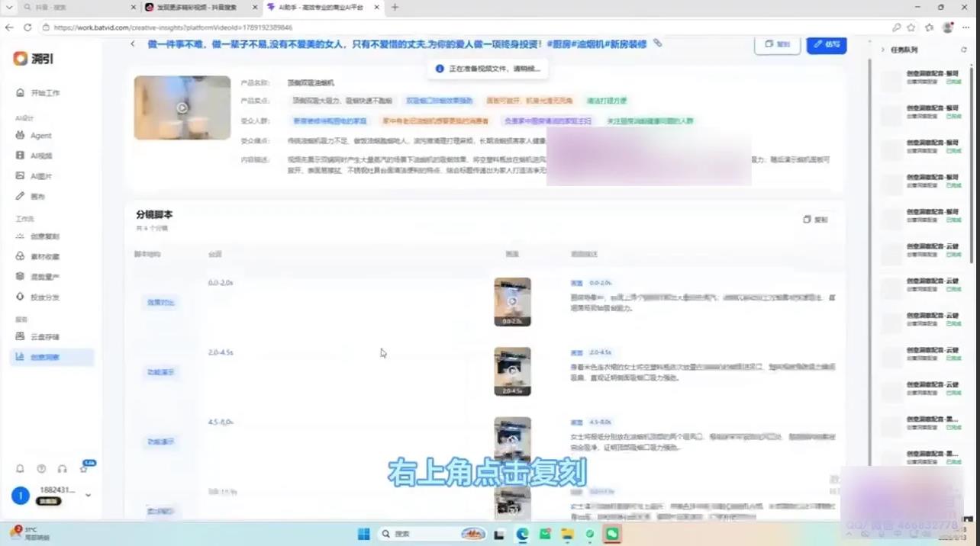Click the browser address bar URL
The image size is (980, 546).
coord(173,27)
